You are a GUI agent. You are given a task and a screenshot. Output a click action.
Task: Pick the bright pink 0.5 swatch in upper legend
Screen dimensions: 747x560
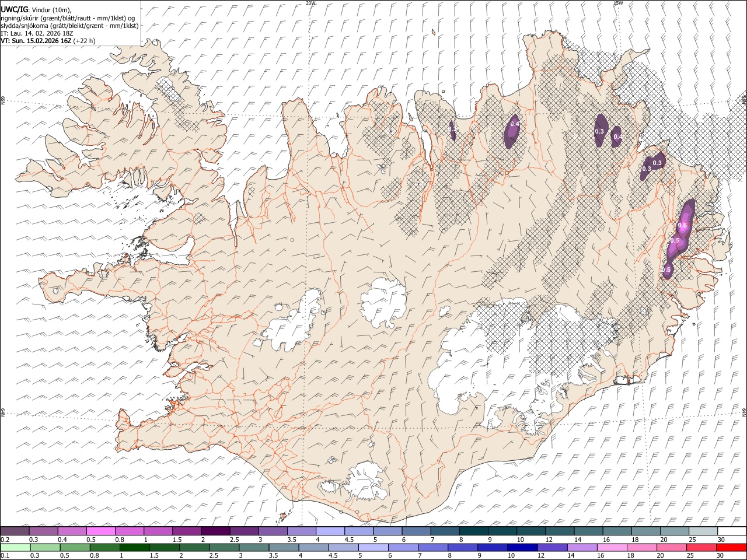100,531
